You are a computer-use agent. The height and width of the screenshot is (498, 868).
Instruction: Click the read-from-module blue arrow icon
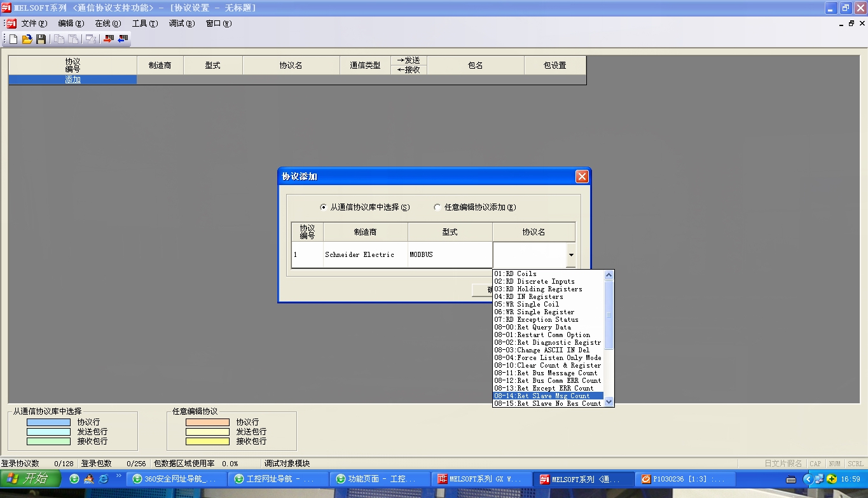123,39
